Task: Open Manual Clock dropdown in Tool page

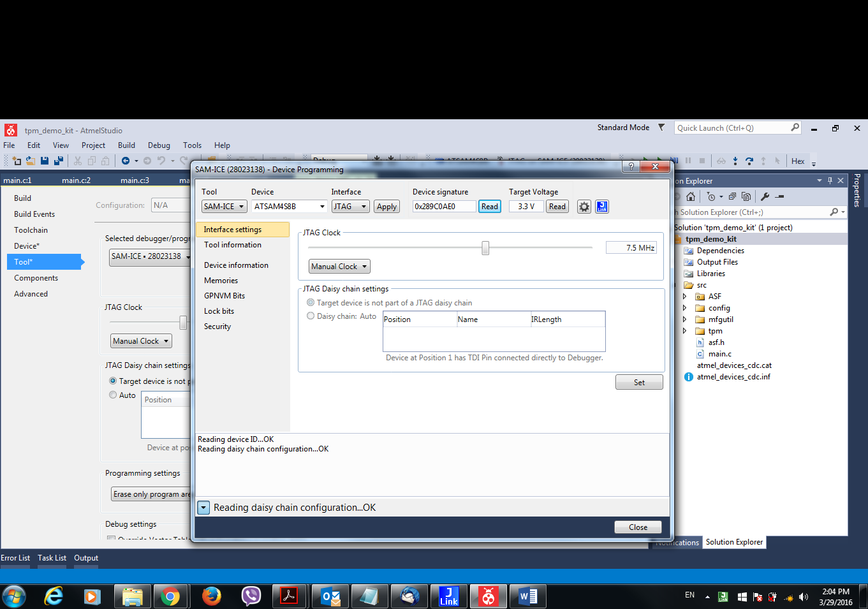Action: tap(141, 341)
